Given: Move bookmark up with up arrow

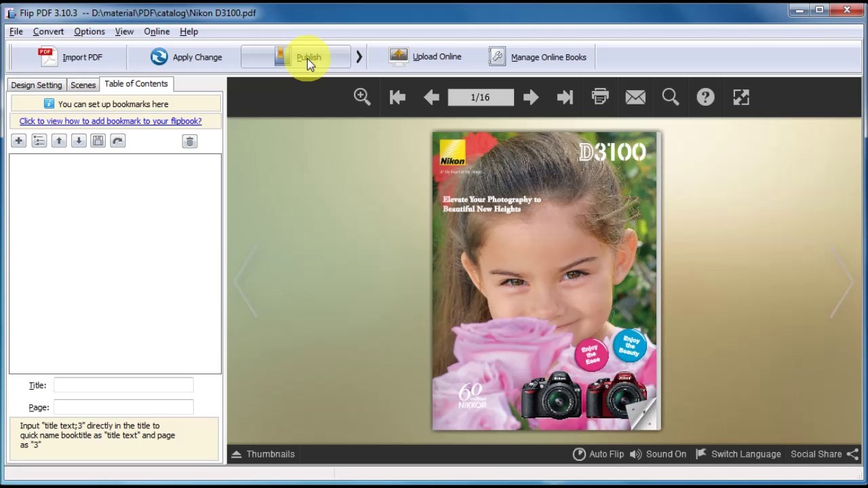Looking at the screenshot, I should 59,141.
